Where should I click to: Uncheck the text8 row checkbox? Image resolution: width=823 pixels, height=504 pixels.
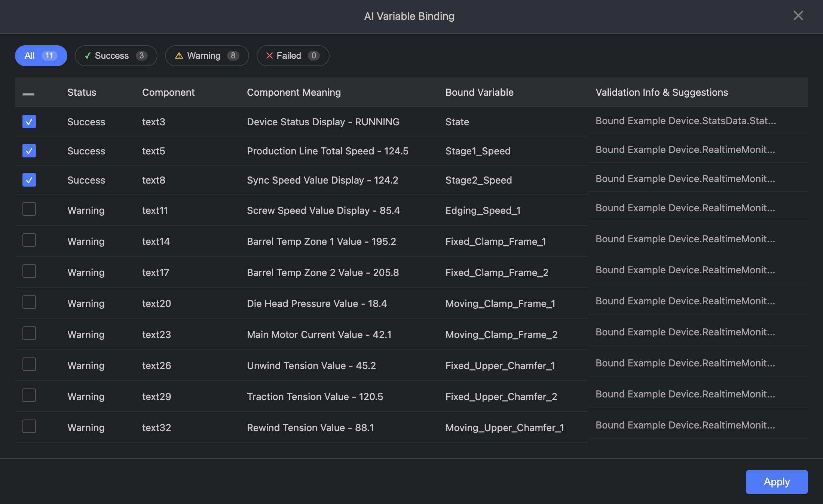click(29, 180)
